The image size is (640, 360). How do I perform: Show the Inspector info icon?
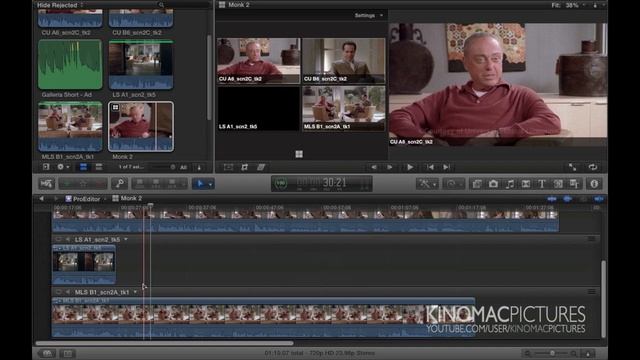[x=594, y=184]
